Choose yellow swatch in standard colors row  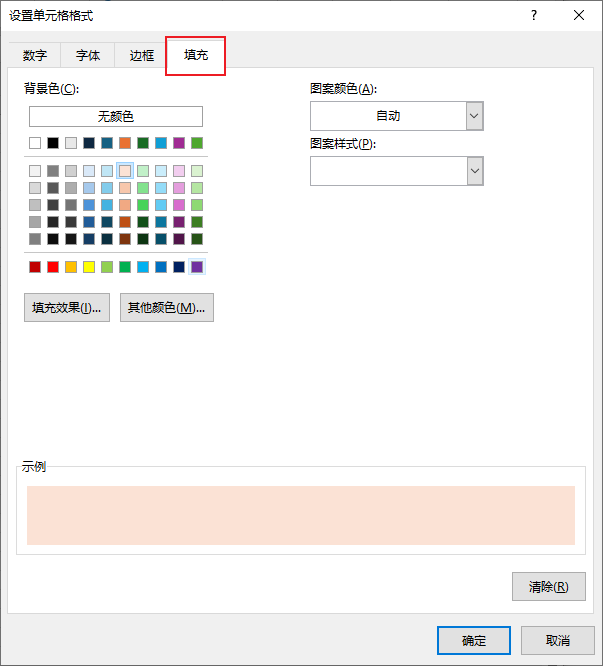point(89,267)
